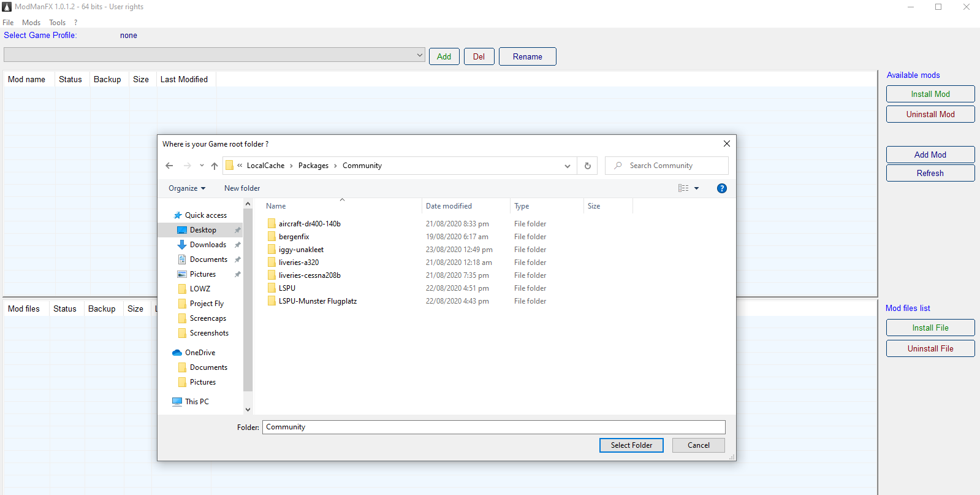
Task: Sort by Size column in dialog
Action: (608, 206)
